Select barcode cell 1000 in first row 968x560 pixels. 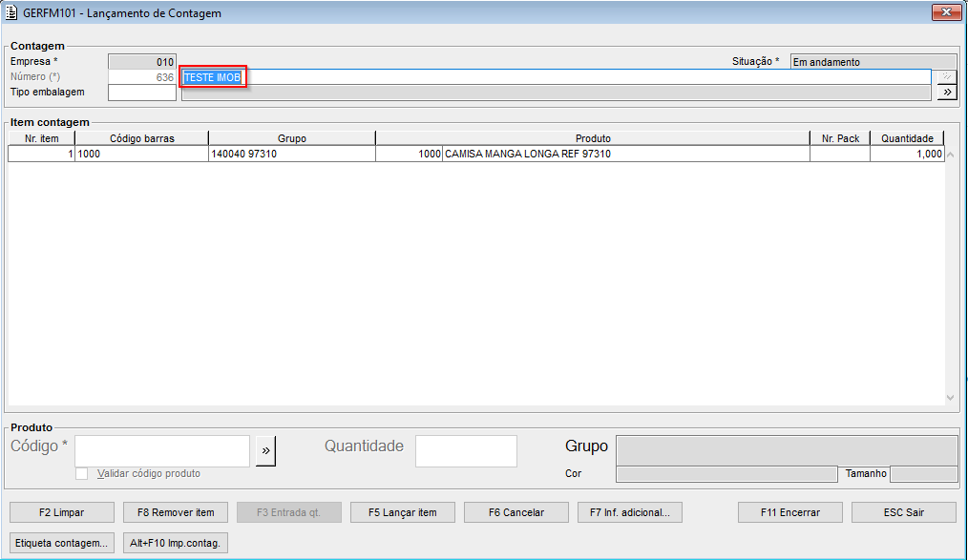tap(142, 154)
